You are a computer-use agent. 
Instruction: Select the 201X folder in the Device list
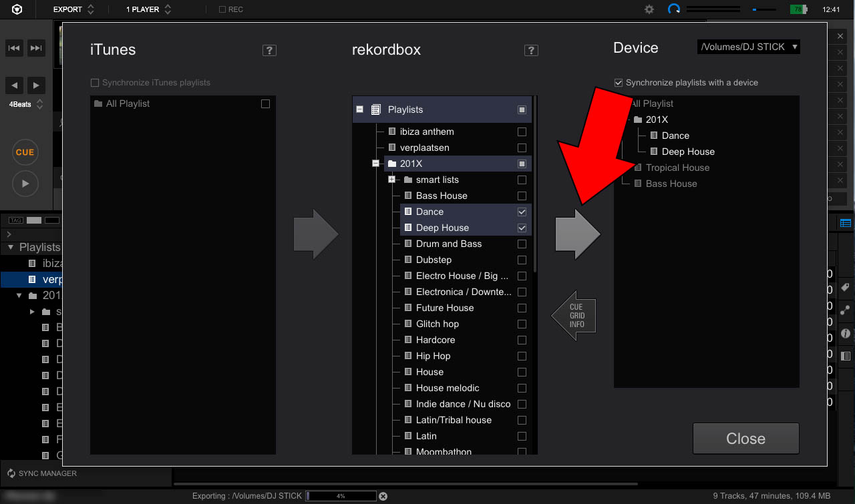coord(657,119)
